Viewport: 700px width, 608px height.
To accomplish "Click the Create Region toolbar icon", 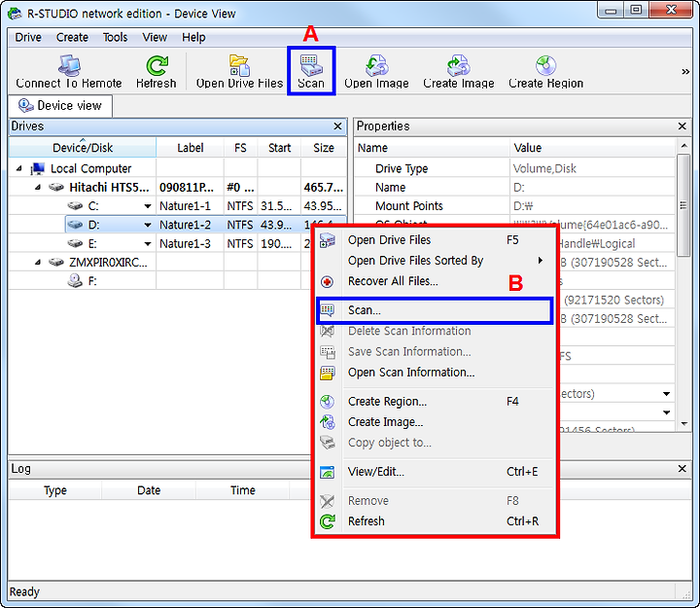I will pyautogui.click(x=545, y=71).
